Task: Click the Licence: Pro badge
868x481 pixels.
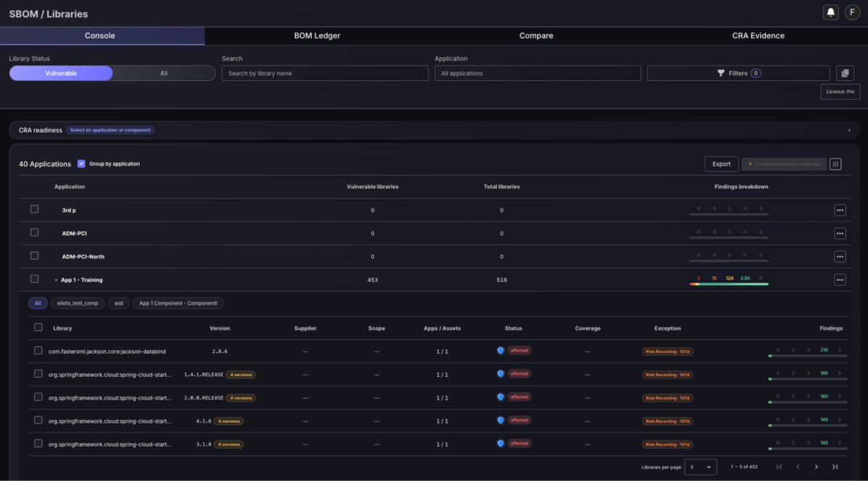Action: pyautogui.click(x=841, y=92)
